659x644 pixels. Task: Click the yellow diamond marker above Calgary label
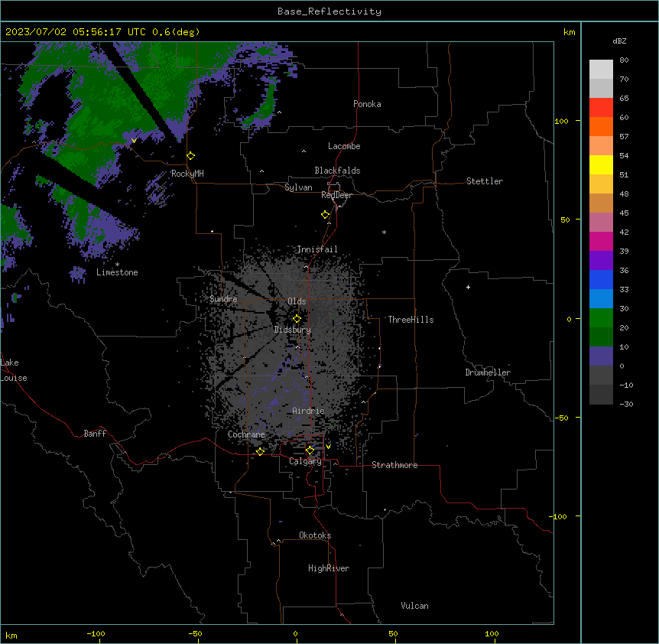[310, 450]
